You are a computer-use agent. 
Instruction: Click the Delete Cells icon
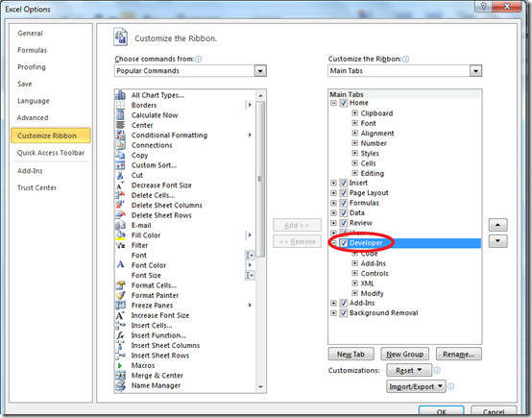click(120, 195)
